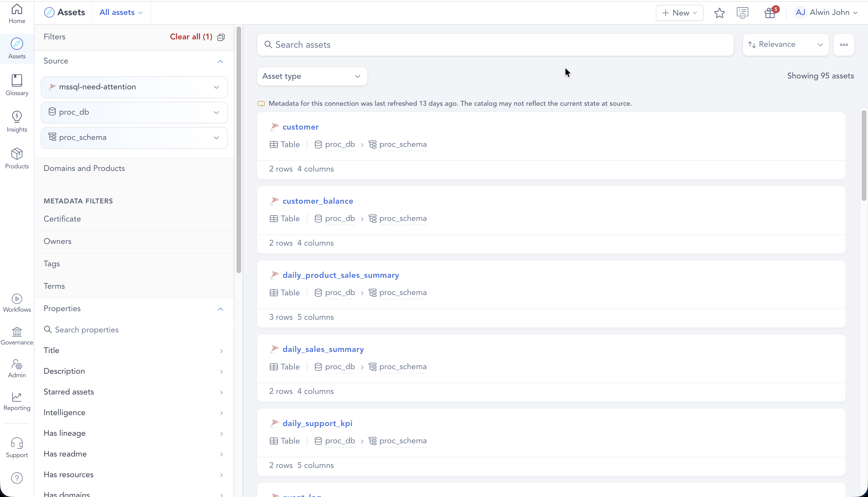Click the Search properties field
This screenshot has height=497, width=868.
134,330
